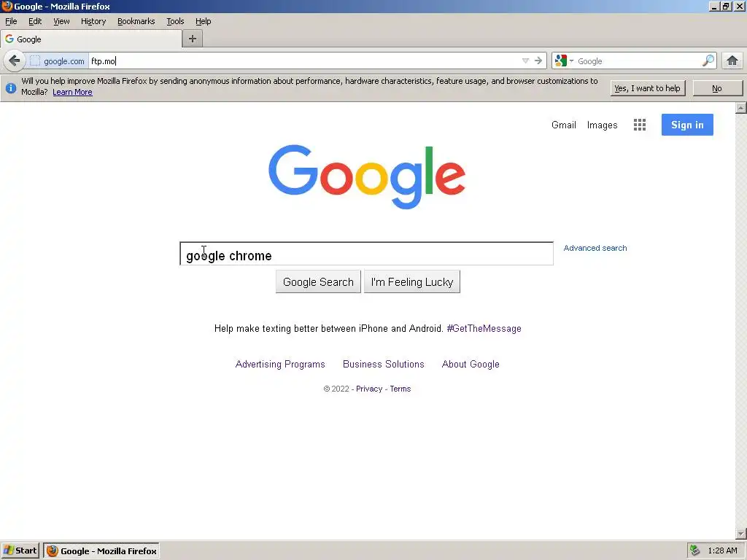
Task: Open the Google apps grid icon
Action: click(x=640, y=125)
